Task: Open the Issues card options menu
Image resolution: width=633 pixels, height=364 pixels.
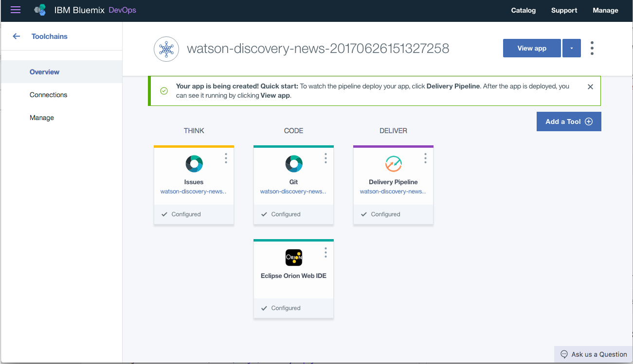Action: click(x=226, y=158)
